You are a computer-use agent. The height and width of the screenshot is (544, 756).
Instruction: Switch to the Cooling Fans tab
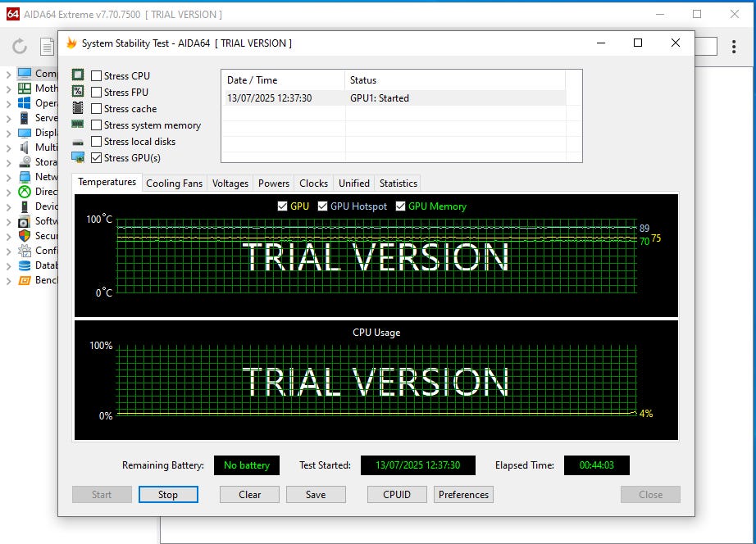click(174, 184)
